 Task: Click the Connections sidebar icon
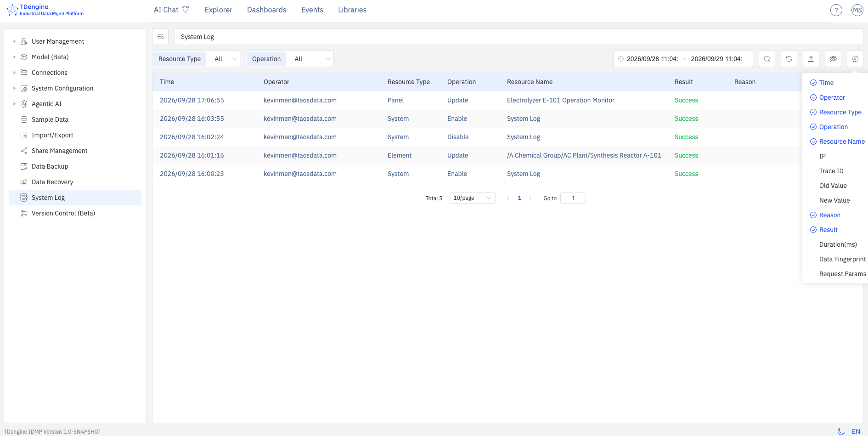24,73
